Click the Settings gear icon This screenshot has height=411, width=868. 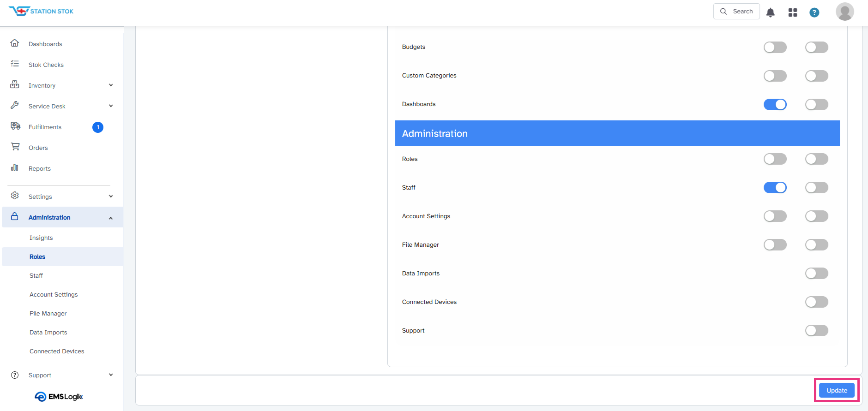click(x=15, y=196)
